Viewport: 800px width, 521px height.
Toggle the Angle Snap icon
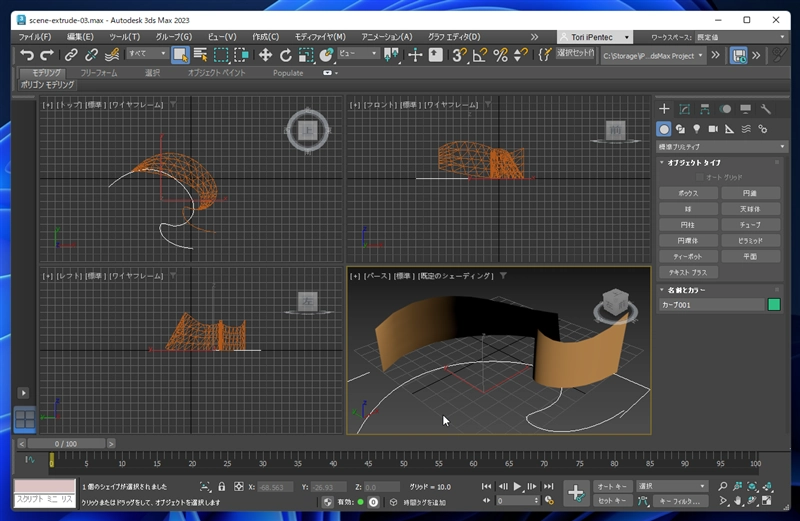point(480,55)
